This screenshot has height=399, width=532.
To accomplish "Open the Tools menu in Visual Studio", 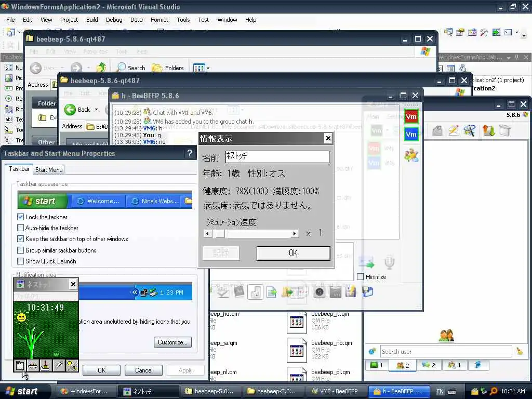I will (x=183, y=20).
